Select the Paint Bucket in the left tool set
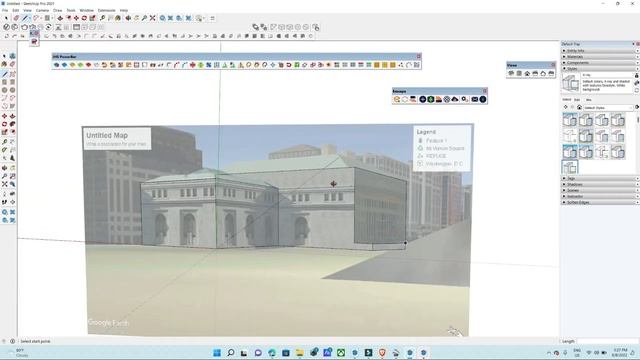The height and width of the screenshot is (360, 640). 4,64
